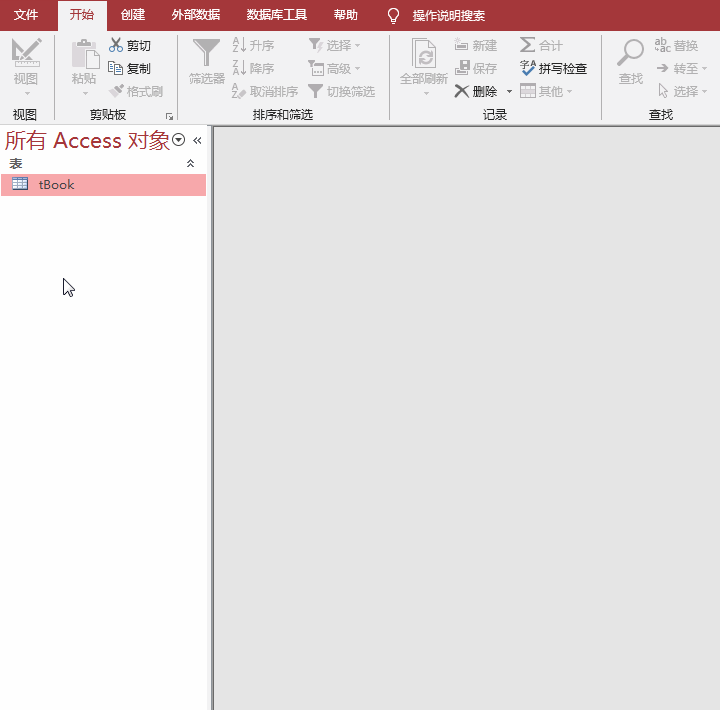Click the 合计 totals sigma icon
The height and width of the screenshot is (710, 720).
pos(527,45)
